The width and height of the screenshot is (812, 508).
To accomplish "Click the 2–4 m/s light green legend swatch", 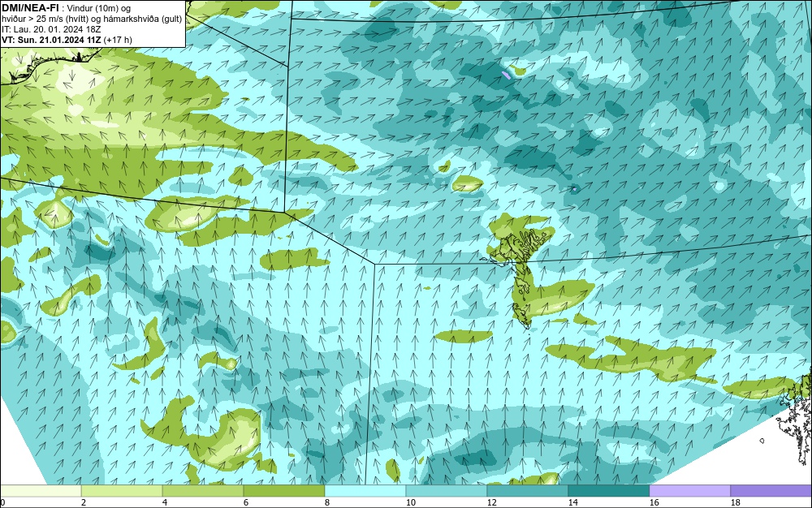I will [x=122, y=491].
